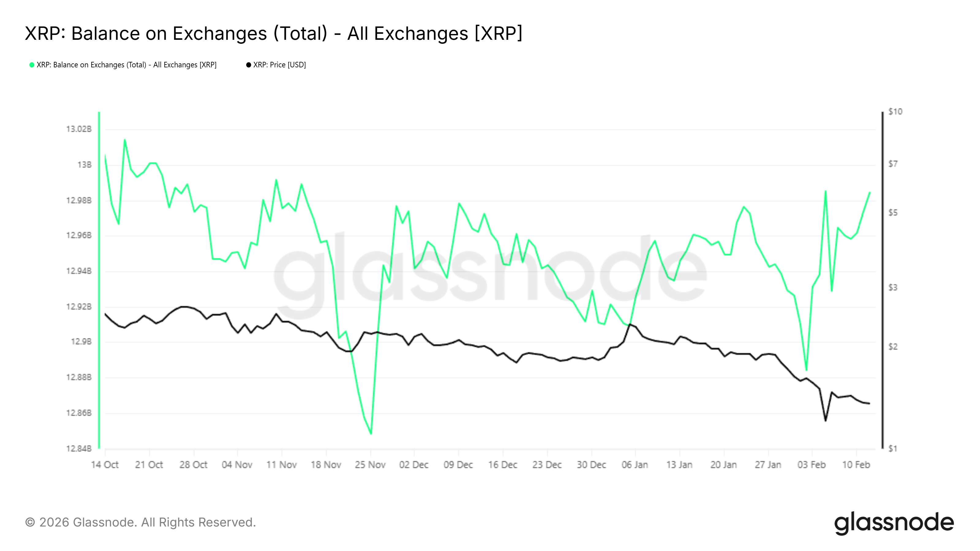The image size is (980, 551).
Task: Toggle the XRP: Price [USD] legend label
Action: pyautogui.click(x=280, y=65)
